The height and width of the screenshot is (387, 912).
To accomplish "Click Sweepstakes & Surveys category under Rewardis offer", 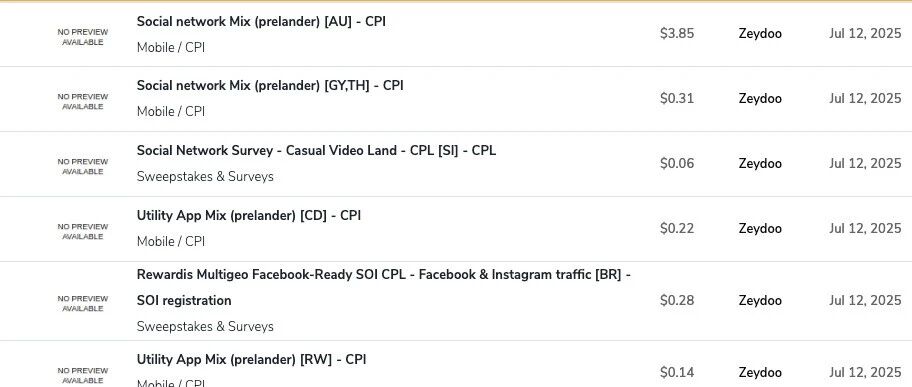I will (205, 326).
